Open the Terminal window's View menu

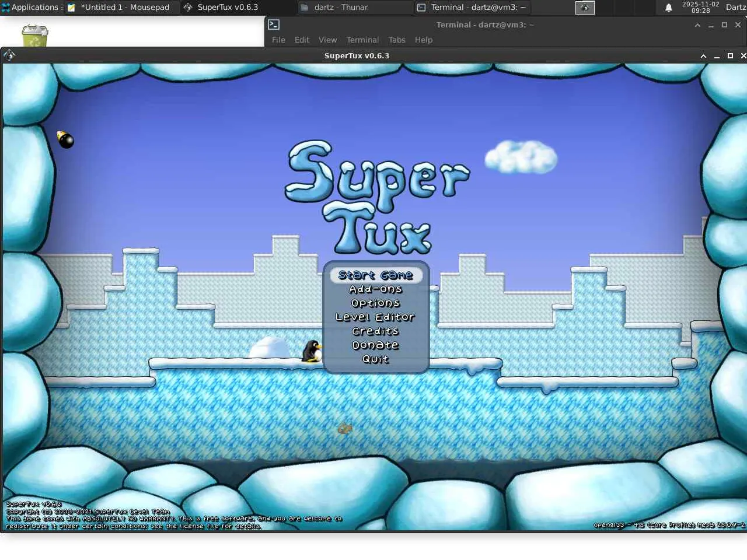327,40
